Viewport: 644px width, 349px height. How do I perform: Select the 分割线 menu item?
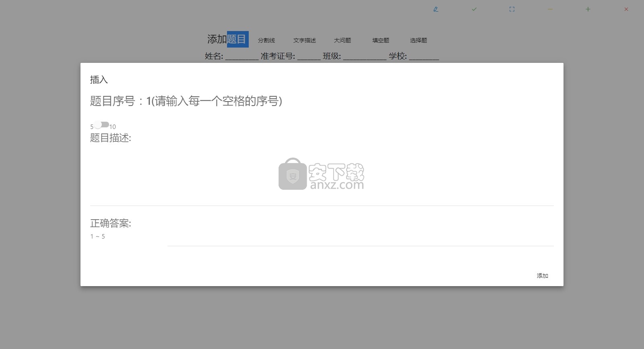tap(266, 40)
